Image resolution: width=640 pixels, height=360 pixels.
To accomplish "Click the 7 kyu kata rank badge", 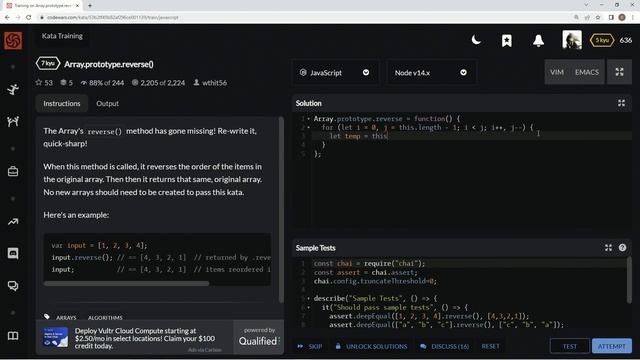I will point(48,64).
